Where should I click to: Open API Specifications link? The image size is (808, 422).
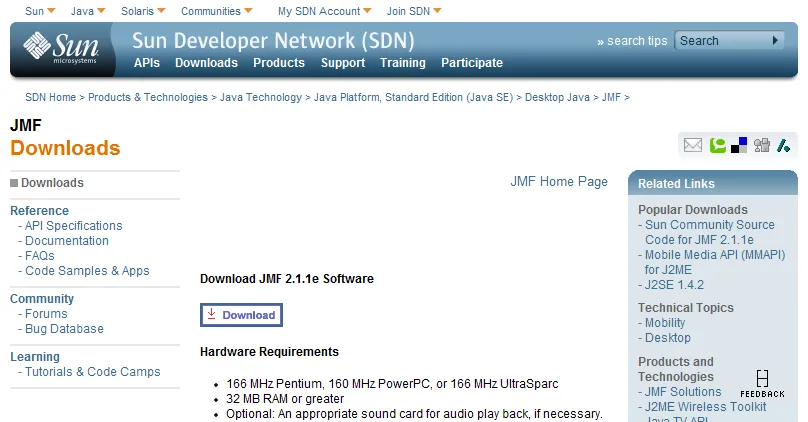(74, 226)
